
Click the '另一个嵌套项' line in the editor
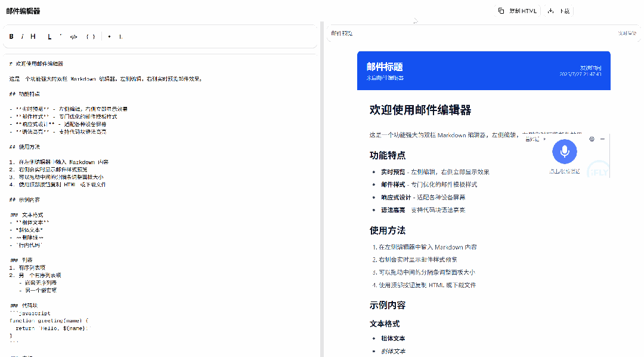(38, 290)
